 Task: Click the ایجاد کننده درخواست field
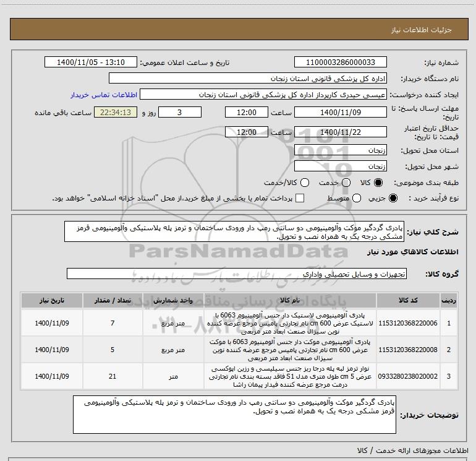click(263, 95)
